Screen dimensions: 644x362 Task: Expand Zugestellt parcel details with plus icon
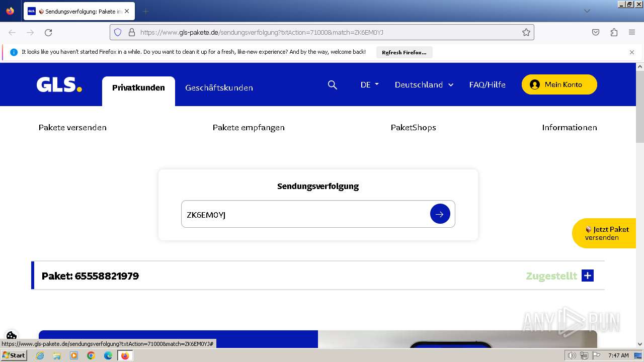point(588,276)
